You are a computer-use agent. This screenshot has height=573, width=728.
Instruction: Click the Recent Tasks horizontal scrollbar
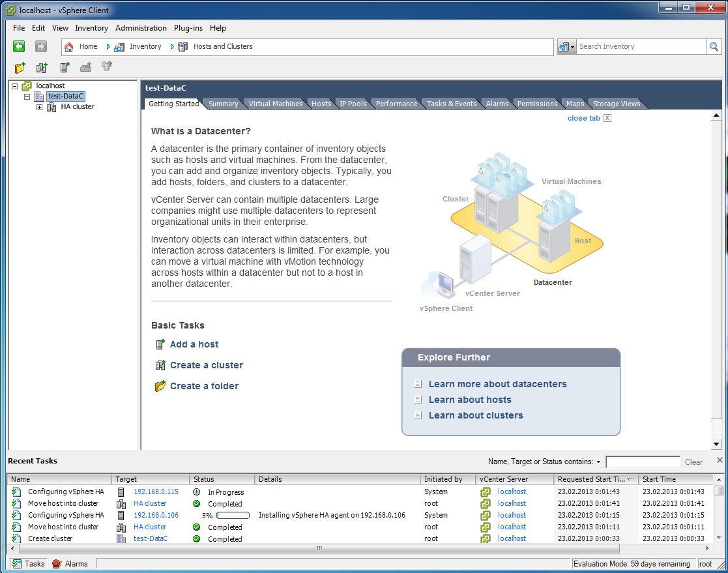(x=319, y=548)
